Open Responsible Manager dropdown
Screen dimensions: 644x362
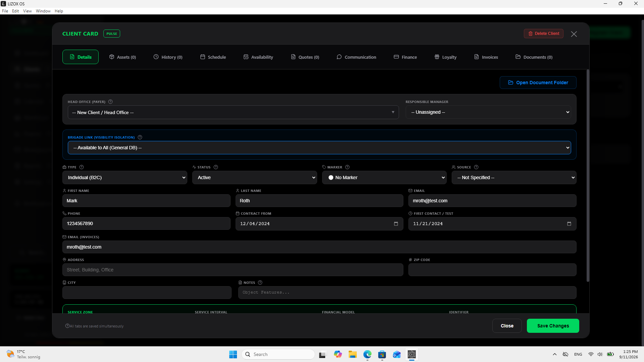(x=488, y=112)
